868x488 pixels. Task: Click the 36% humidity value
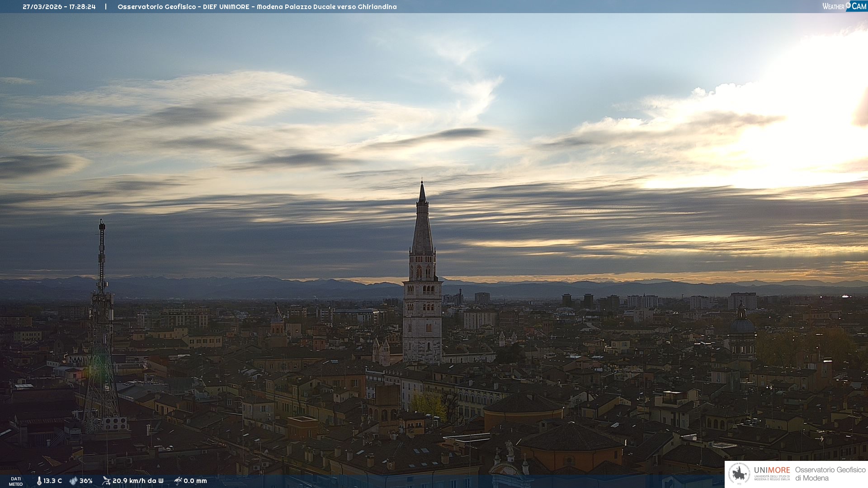(x=86, y=481)
